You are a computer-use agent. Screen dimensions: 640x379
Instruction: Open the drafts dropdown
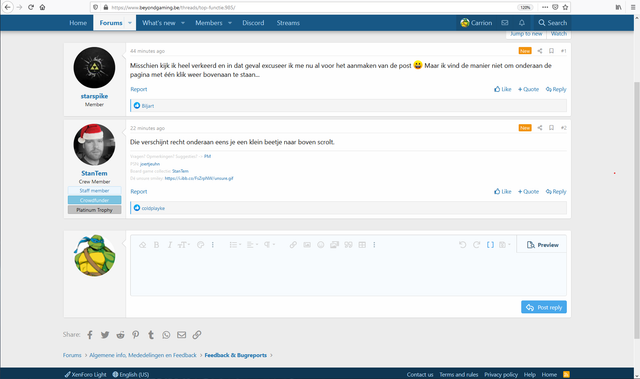click(504, 245)
